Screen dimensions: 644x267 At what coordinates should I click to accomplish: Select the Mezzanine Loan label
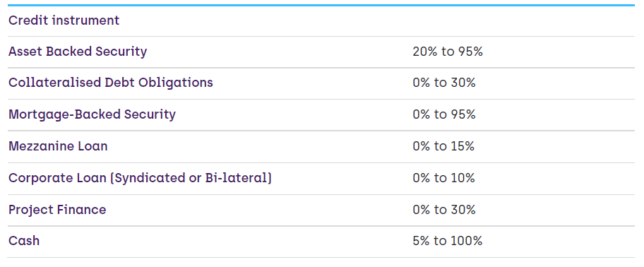58,146
